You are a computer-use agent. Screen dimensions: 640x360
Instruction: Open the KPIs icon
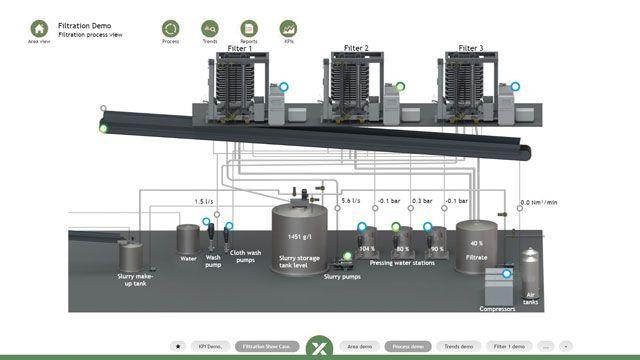pos(288,29)
